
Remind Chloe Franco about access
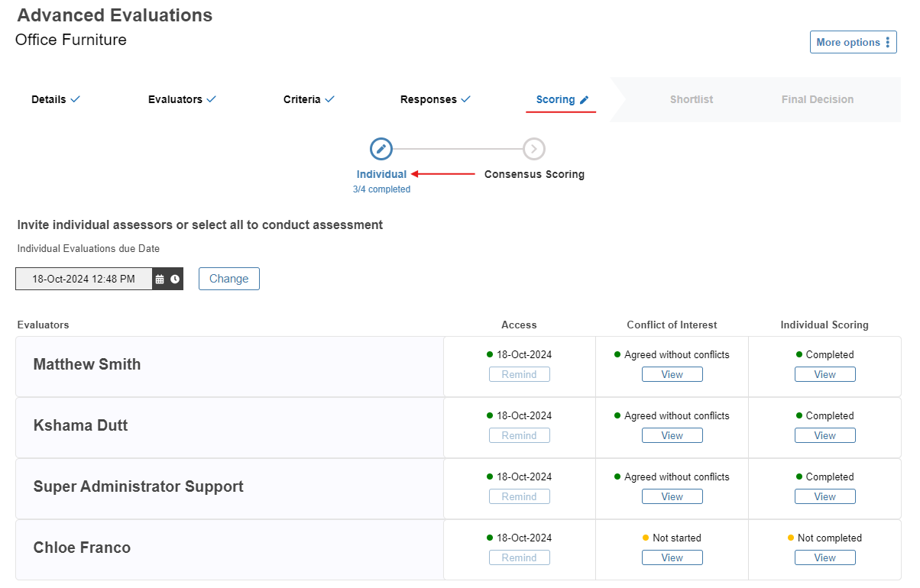520,557
